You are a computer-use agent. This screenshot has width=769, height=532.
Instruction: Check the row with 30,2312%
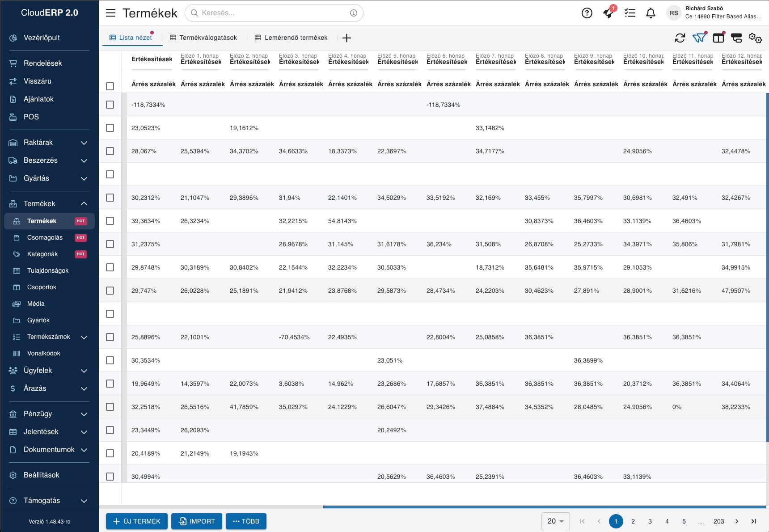click(110, 198)
